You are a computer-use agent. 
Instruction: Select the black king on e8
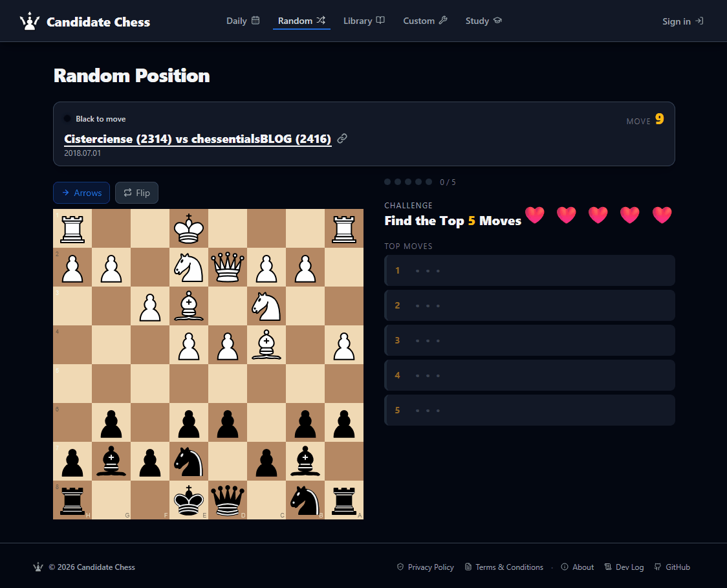tap(189, 500)
